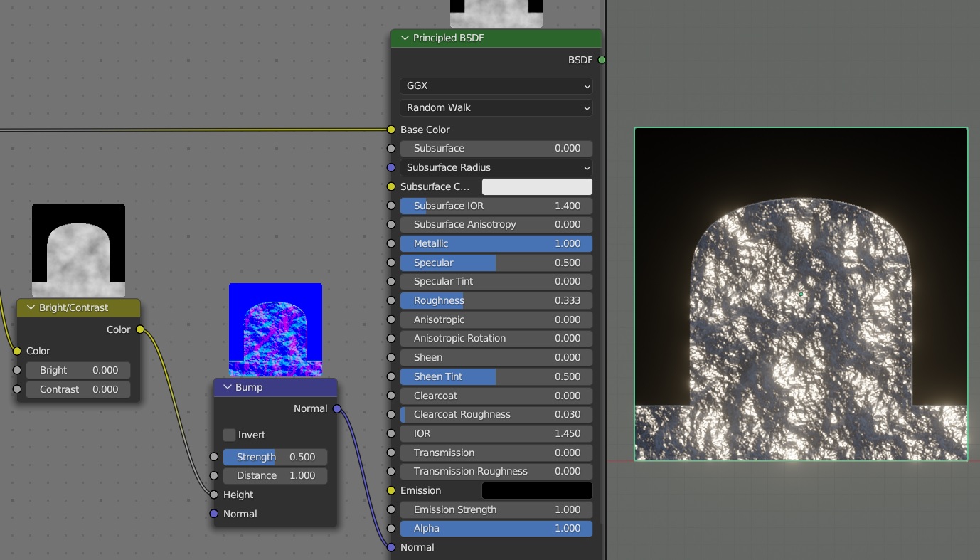This screenshot has width=980, height=560.
Task: Click the BSDF output socket
Action: [602, 60]
